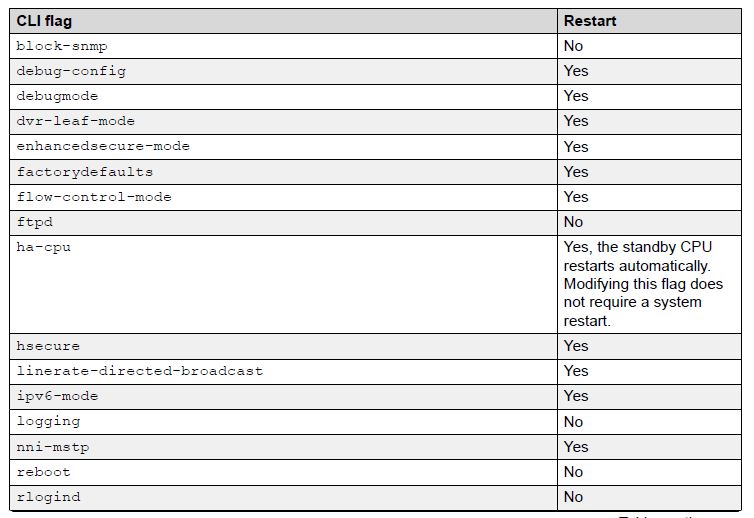Click the debugmode flag text
754x518 pixels.
tap(57, 96)
